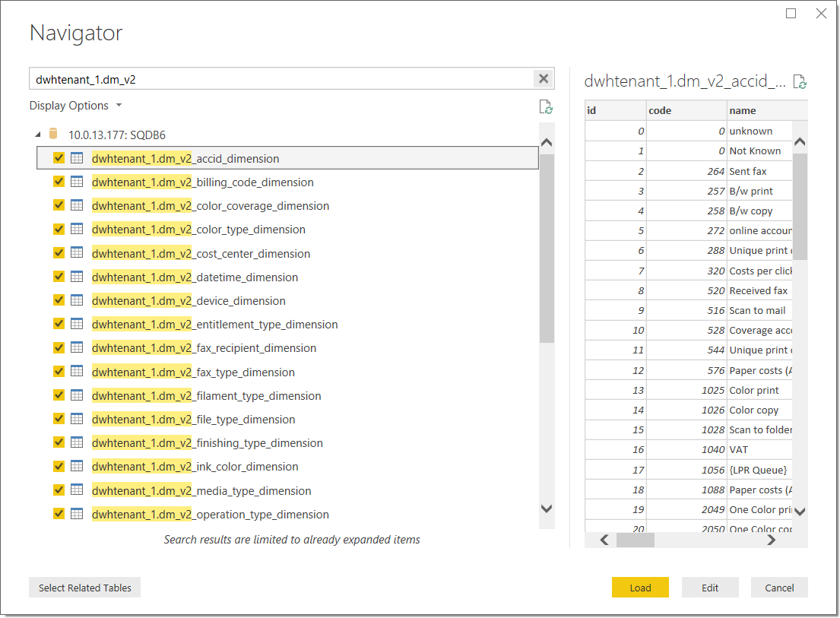The image size is (840, 618).
Task: Click the Select Related Tables button
Action: coord(84,587)
